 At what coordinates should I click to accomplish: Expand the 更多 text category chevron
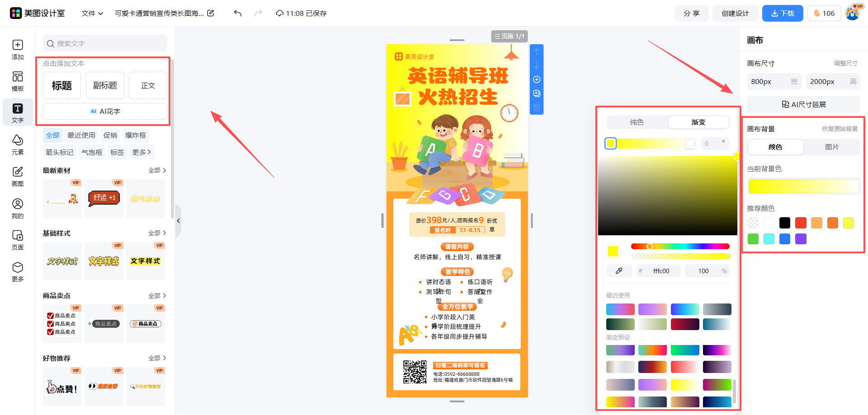pos(142,152)
